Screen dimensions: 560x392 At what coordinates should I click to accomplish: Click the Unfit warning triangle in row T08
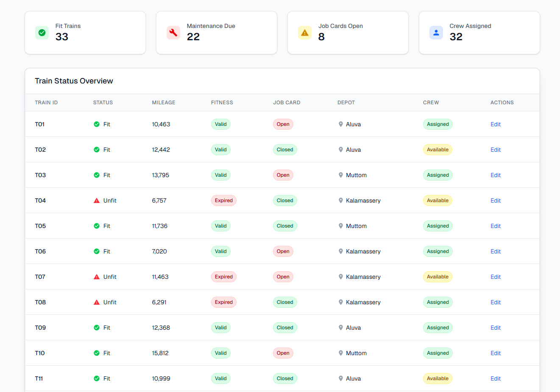point(97,302)
